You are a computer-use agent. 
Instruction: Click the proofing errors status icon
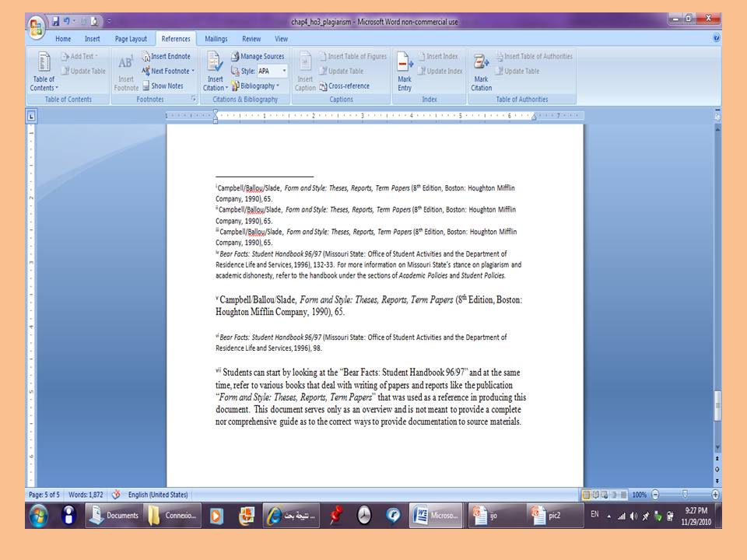point(116,495)
